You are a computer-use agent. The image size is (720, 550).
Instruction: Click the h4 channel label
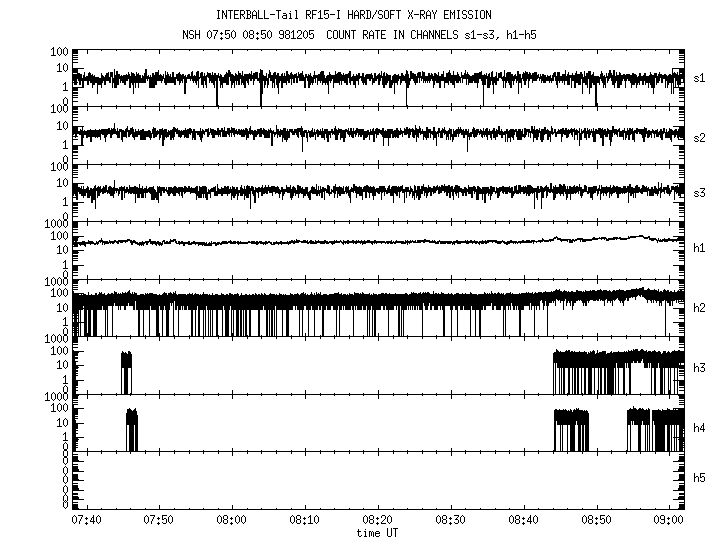700,428
